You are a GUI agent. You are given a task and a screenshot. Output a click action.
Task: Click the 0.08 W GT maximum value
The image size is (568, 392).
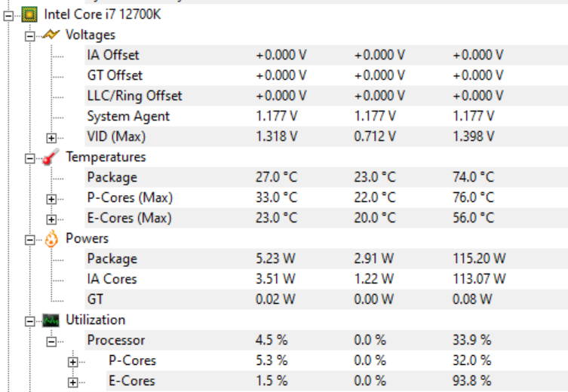[472, 299]
